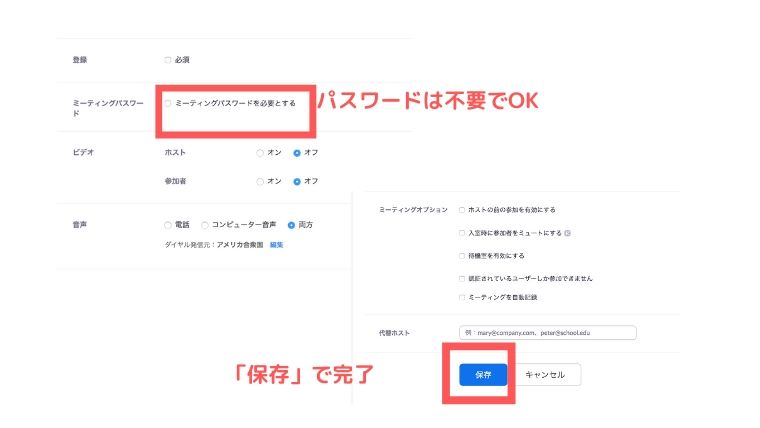Viewport: 760px width, 428px height.
Task: Click the ビデオ section label
Action: [x=83, y=152]
